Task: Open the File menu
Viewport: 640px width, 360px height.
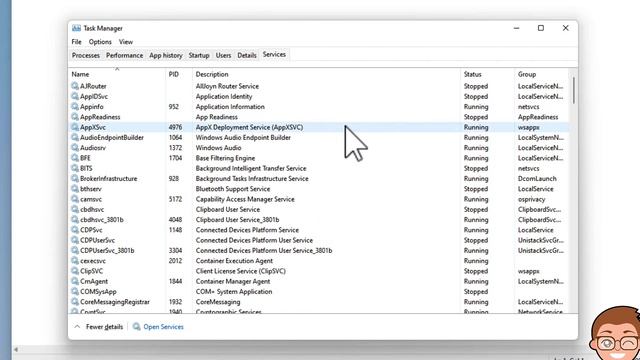Action: 76,42
